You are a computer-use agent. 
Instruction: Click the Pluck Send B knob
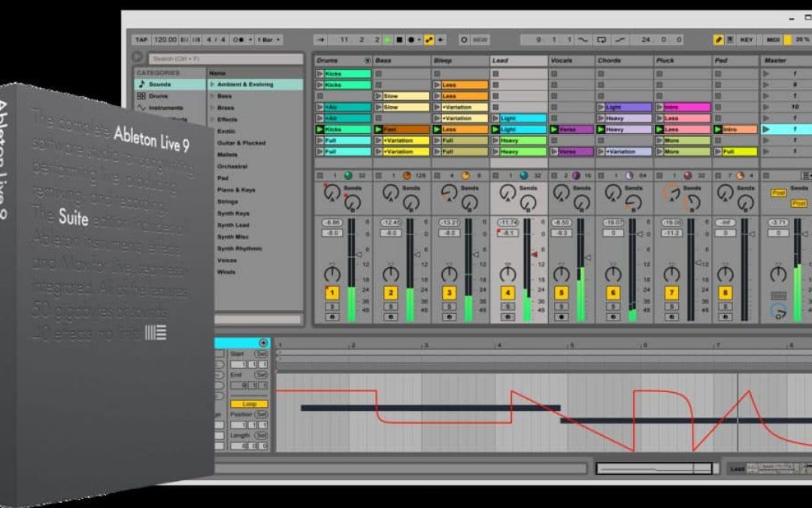pyautogui.click(x=692, y=202)
